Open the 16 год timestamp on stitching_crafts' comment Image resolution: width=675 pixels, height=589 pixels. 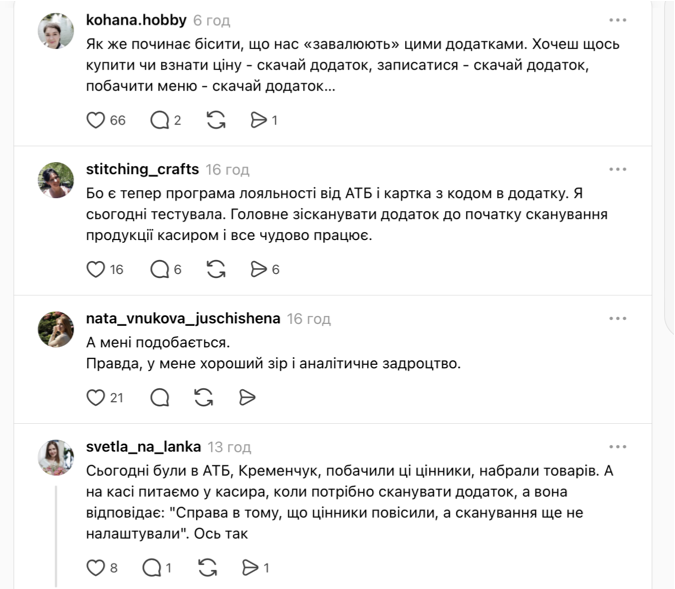point(228,169)
